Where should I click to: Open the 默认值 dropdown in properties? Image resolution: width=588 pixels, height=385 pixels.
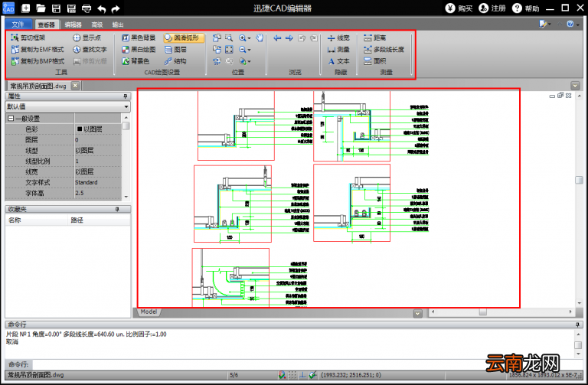(x=126, y=107)
